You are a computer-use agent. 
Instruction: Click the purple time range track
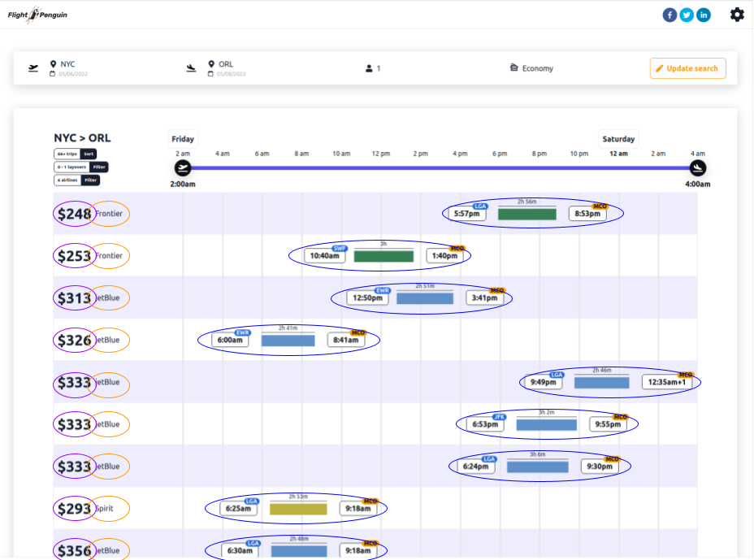pyautogui.click(x=440, y=168)
